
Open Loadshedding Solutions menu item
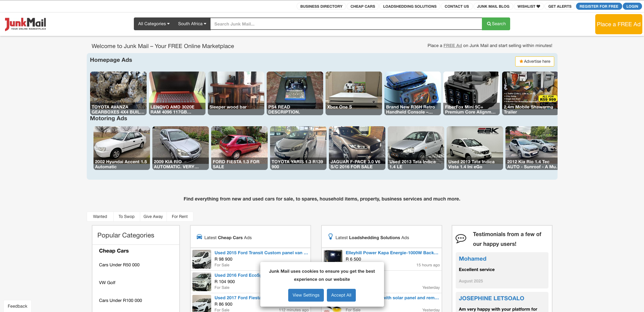click(410, 6)
